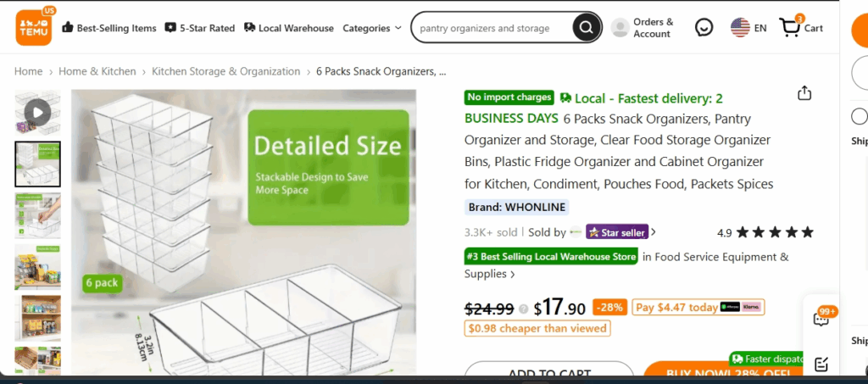Viewport: 868px width, 384px height.
Task: Open 5-Star Rated menu item
Action: [200, 28]
